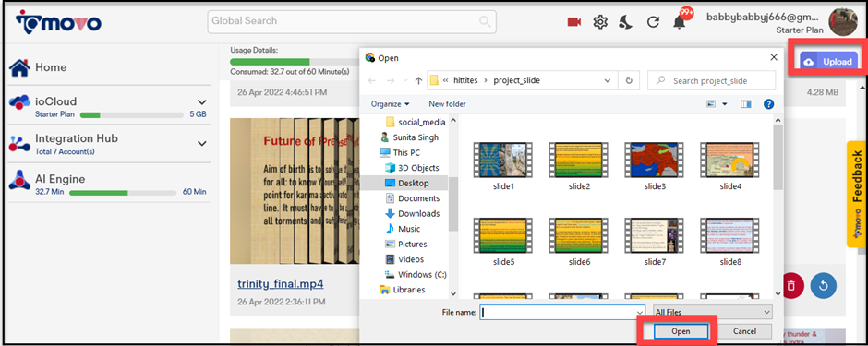The height and width of the screenshot is (346, 868).
Task: Click Cancel in the file dialog
Action: [744, 331]
